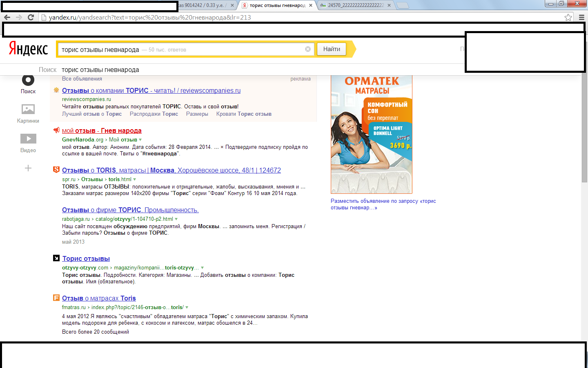Expand options arrow next to toris.html
Screen dimensions: 588x368
[x=135, y=180]
